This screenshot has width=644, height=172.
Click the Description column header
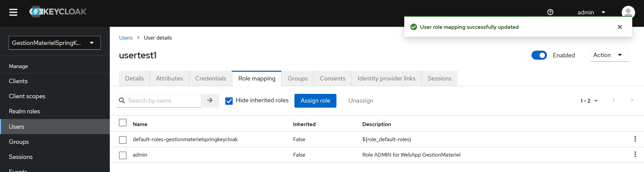click(376, 124)
